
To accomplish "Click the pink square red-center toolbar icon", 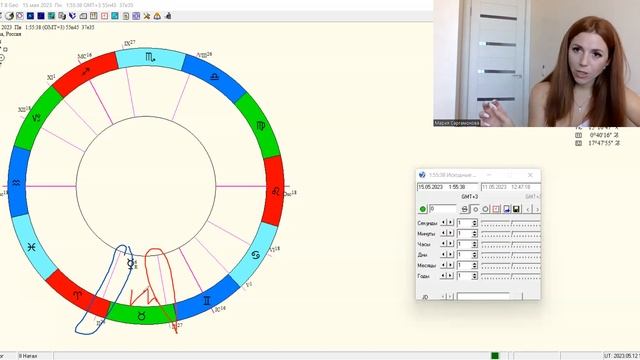I will (x=104, y=16).
